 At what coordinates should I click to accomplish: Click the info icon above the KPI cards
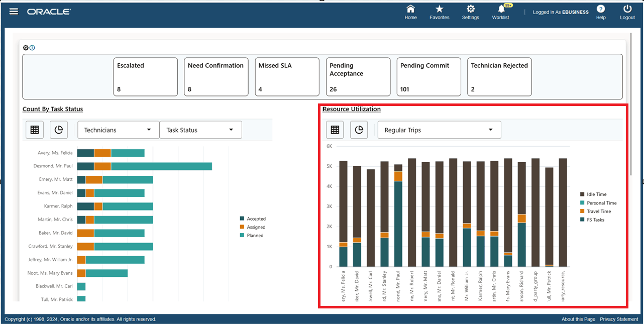coord(33,47)
